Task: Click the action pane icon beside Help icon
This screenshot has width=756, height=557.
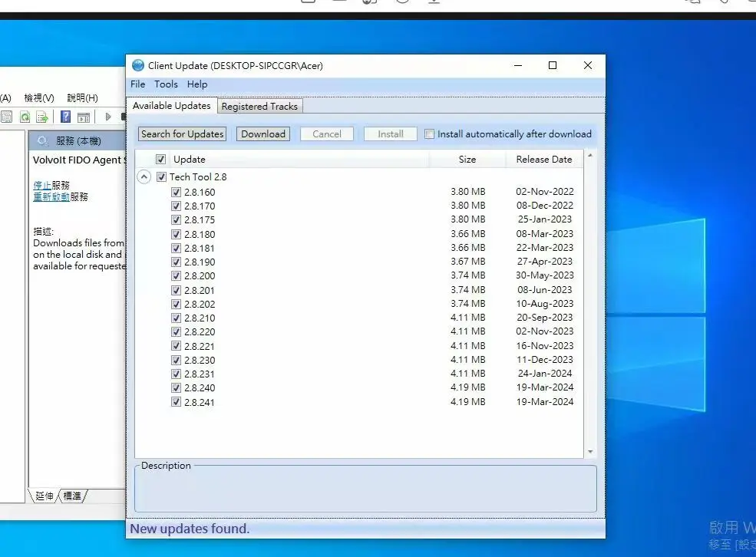Action: click(x=84, y=117)
